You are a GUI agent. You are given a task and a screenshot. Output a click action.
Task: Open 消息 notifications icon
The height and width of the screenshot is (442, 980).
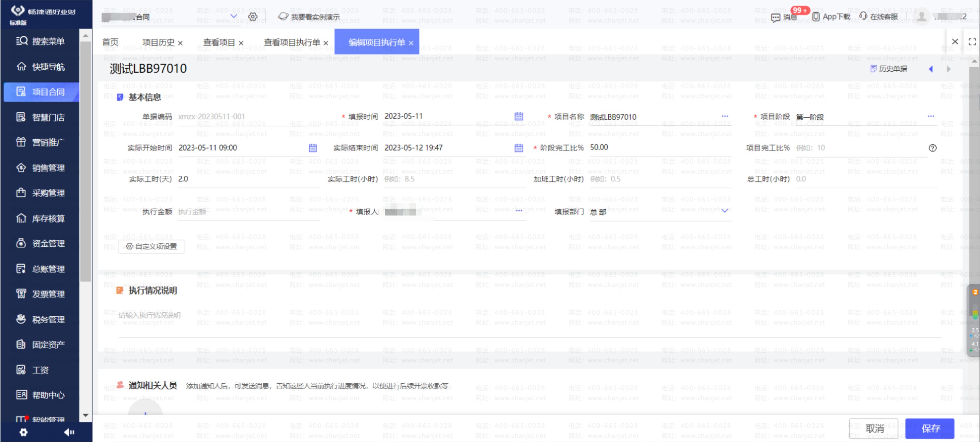click(775, 17)
